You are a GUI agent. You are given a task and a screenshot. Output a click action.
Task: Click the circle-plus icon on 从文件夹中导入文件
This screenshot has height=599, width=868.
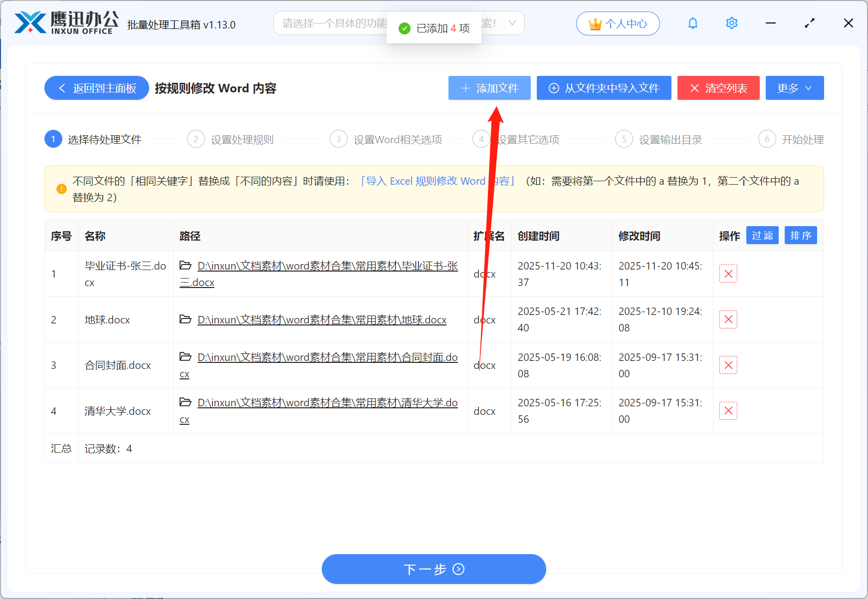[x=553, y=88]
